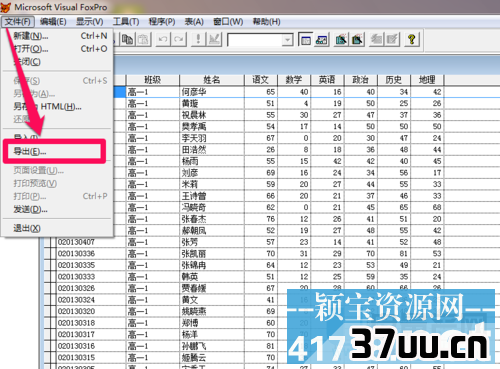
Task: Select the name cell 郑博
Action: [x=212, y=323]
